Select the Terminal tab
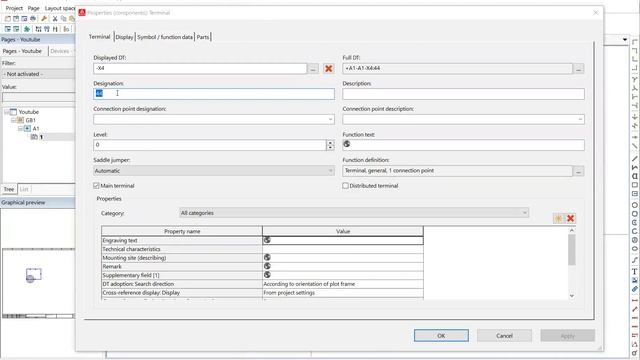 (100, 37)
